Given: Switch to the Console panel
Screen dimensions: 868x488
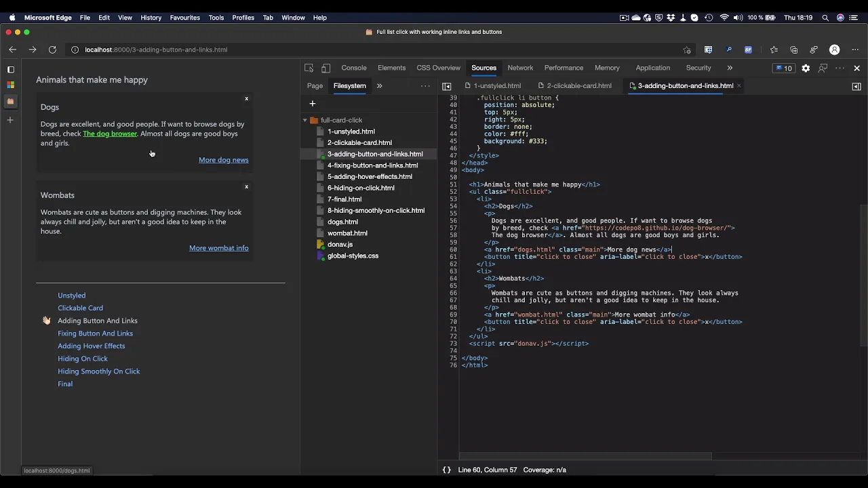Looking at the screenshot, I should 354,68.
